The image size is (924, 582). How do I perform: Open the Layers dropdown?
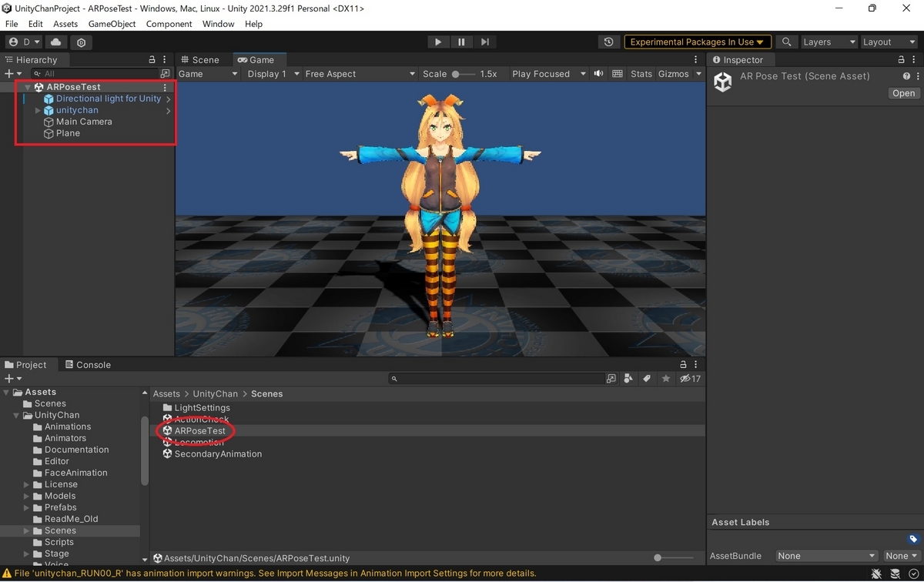[x=829, y=42]
